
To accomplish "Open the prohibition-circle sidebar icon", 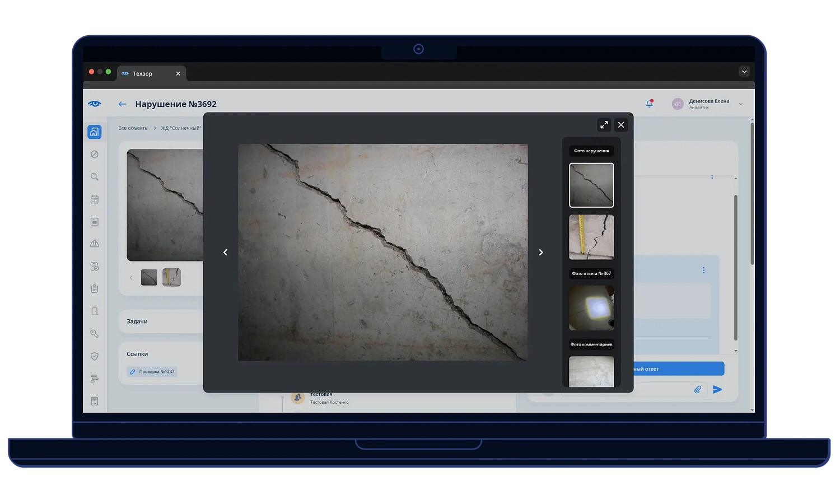I will click(95, 155).
